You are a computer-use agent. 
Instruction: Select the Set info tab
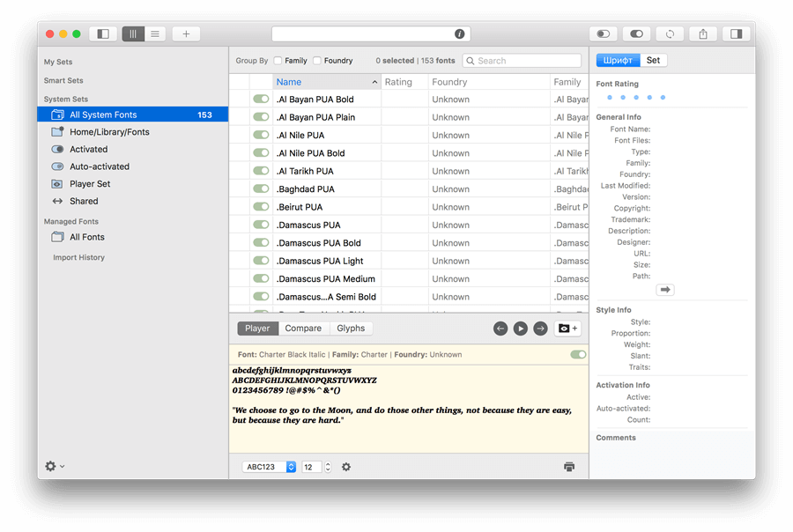(x=654, y=60)
